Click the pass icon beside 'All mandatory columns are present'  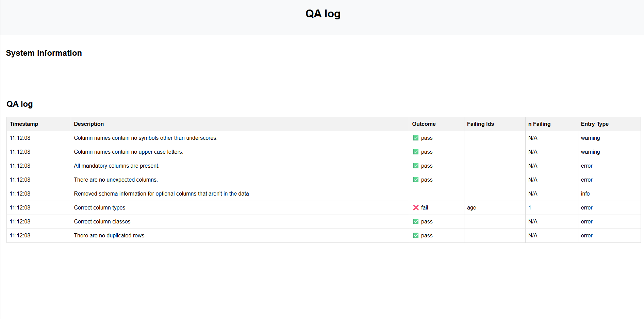click(416, 166)
